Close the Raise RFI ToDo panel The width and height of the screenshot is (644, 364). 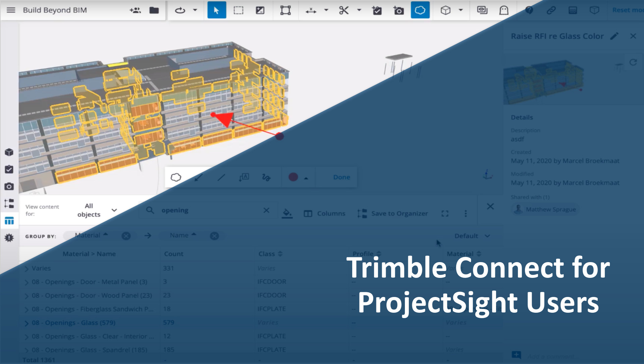[x=633, y=36]
